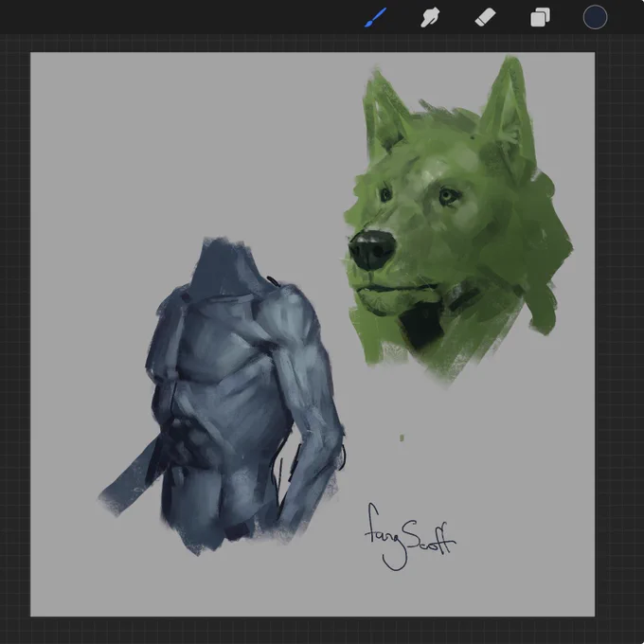644x644 pixels.
Task: Tap the green wolf head painting
Action: [x=457, y=222]
